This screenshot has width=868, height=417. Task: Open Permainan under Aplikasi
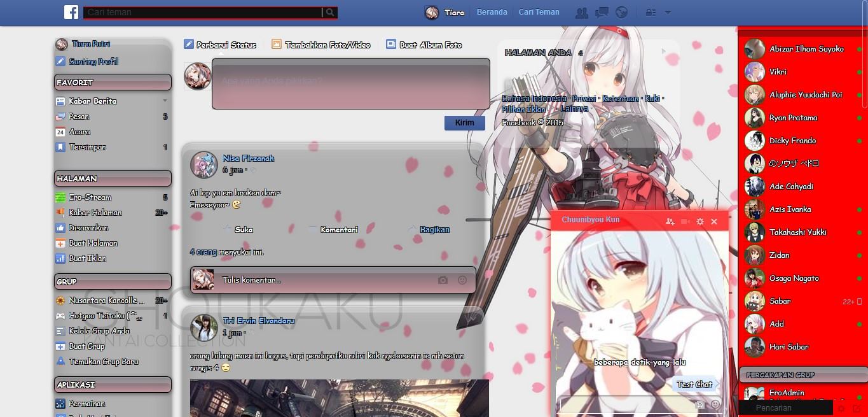[87, 404]
